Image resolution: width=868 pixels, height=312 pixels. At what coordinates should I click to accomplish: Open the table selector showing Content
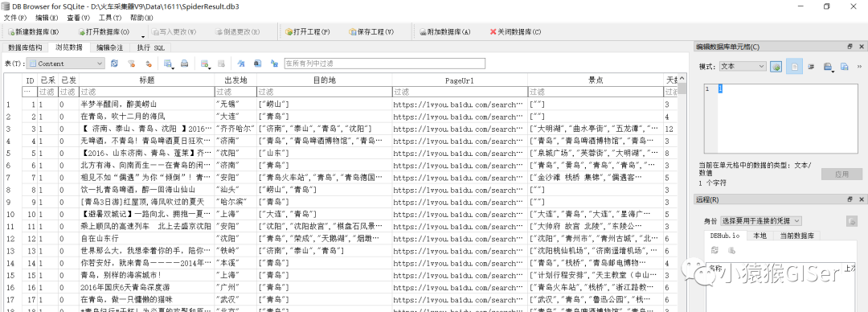pyautogui.click(x=66, y=64)
